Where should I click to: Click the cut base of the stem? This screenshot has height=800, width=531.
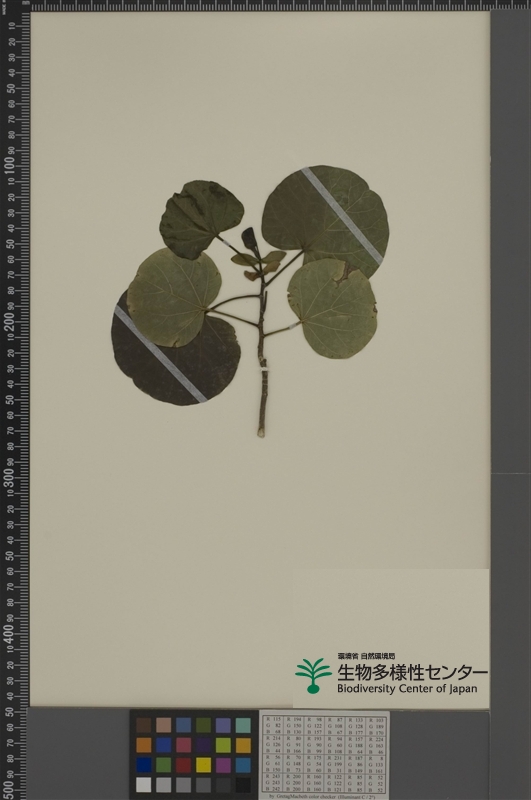(x=261, y=433)
